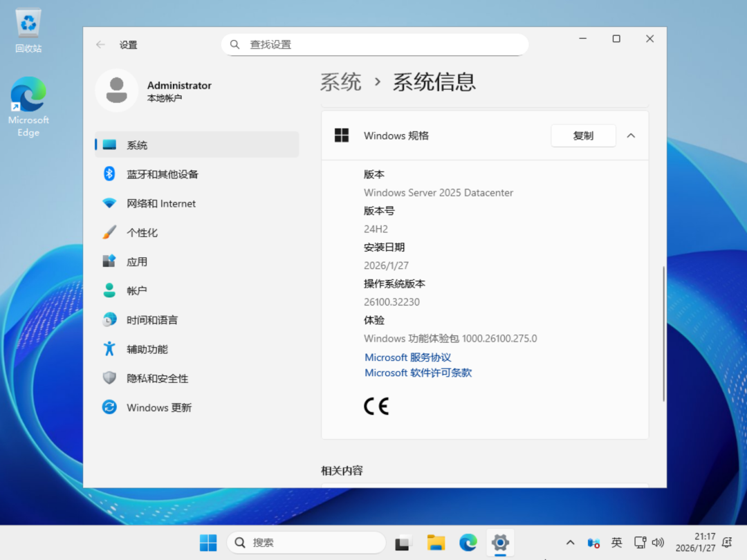Maximize the 设置 window
The image size is (747, 560).
[616, 39]
